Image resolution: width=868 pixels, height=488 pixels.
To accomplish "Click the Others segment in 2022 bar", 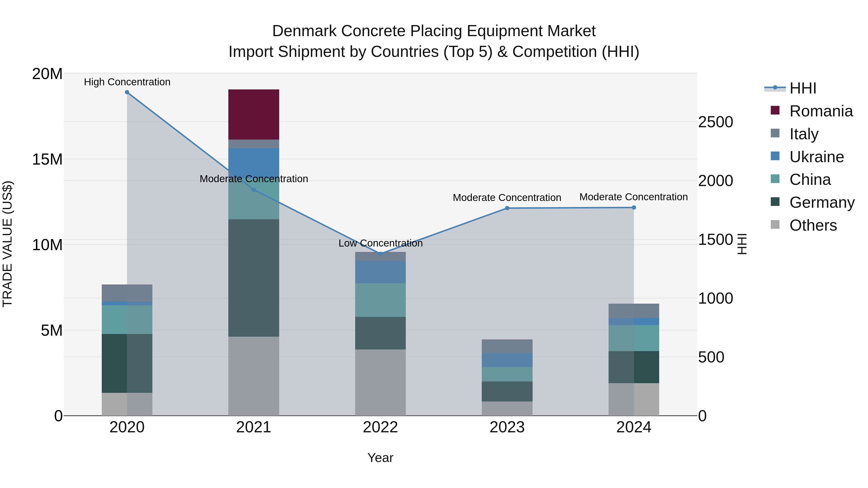I will click(380, 383).
